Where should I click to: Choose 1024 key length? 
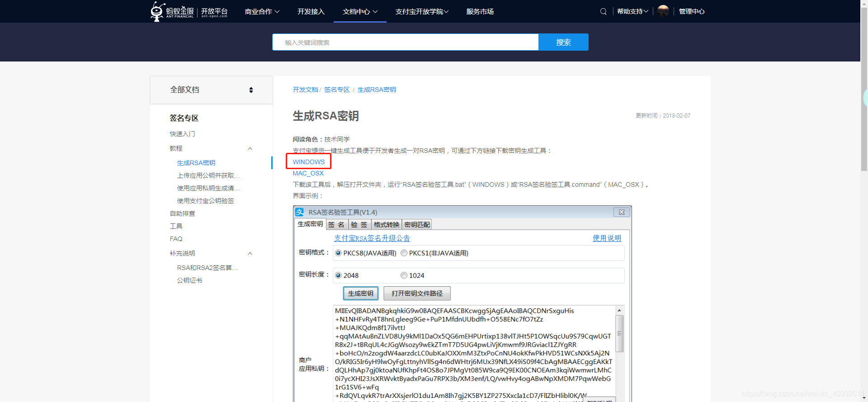coord(412,275)
